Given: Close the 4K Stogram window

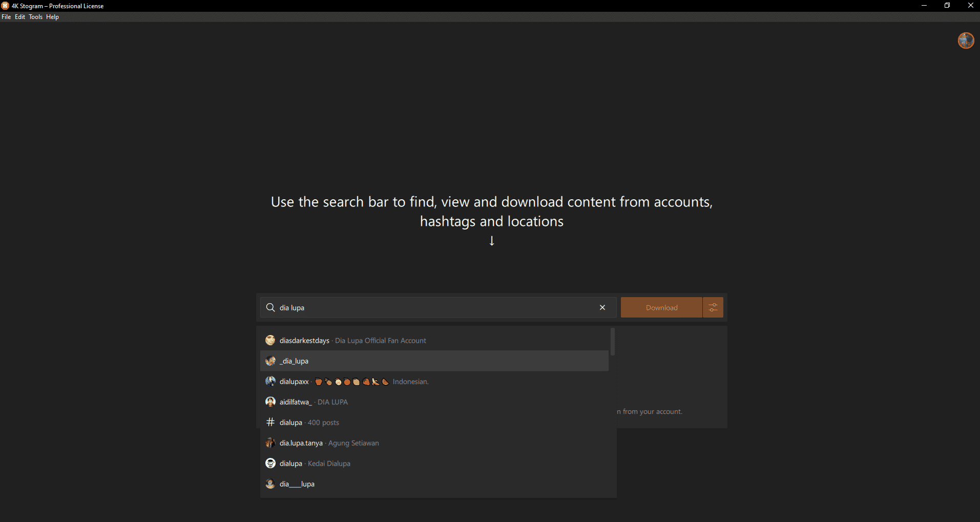Looking at the screenshot, I should [x=970, y=6].
